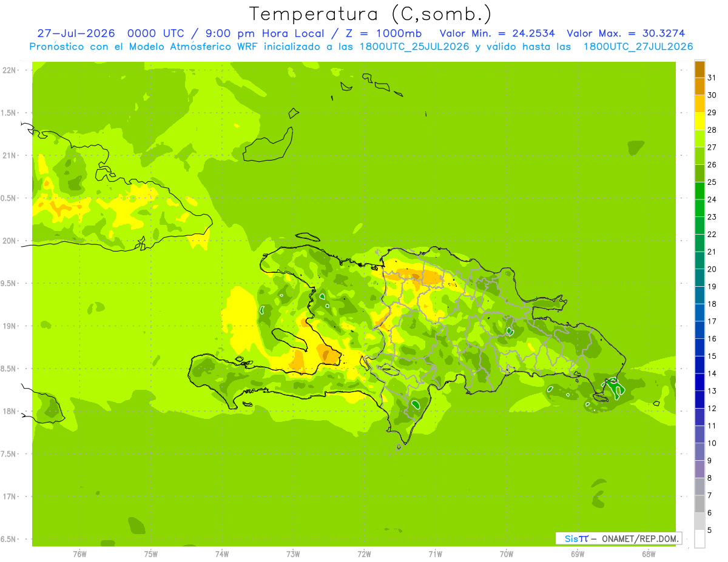Click the legend value '31'
This screenshot has width=728, height=562.
pyautogui.click(x=712, y=78)
